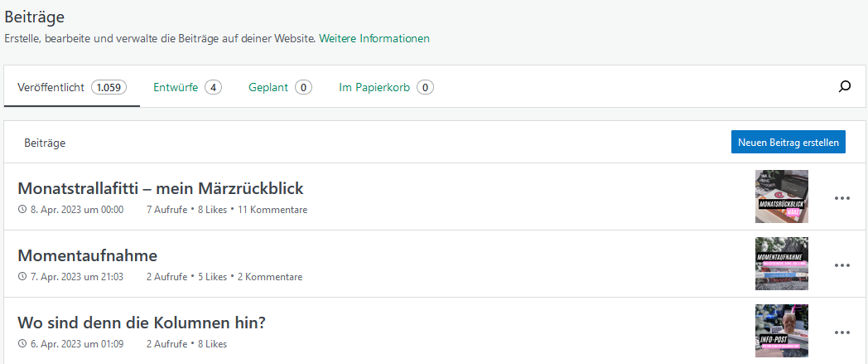Switch to the Veröffentlicht tab
The width and height of the screenshot is (868, 364).
71,87
